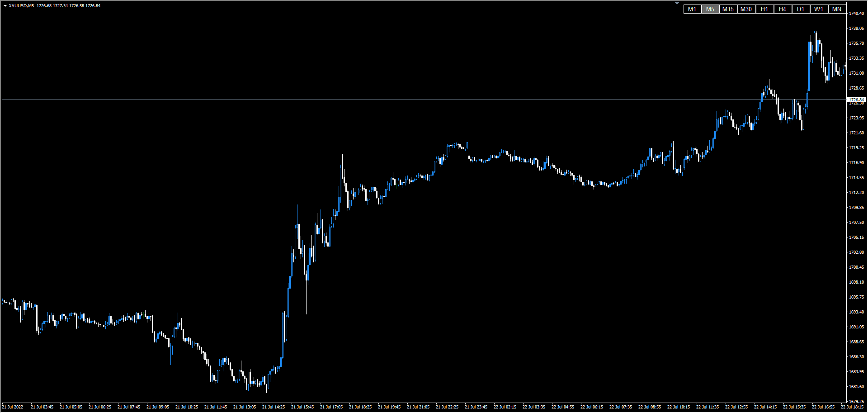Open the D1 daily chart view
This screenshot has height=413, width=868.
tap(801, 9)
